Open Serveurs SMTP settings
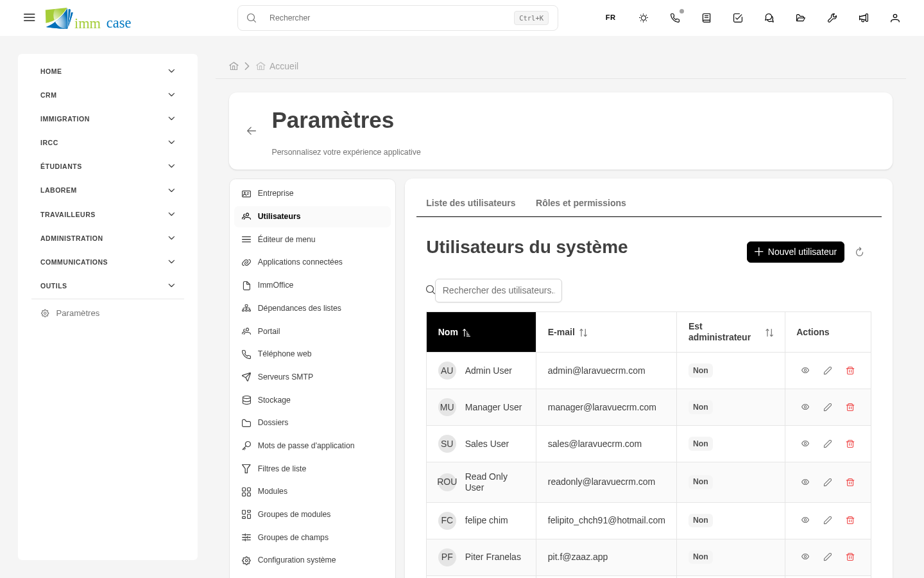924x578 pixels. pyautogui.click(x=312, y=377)
